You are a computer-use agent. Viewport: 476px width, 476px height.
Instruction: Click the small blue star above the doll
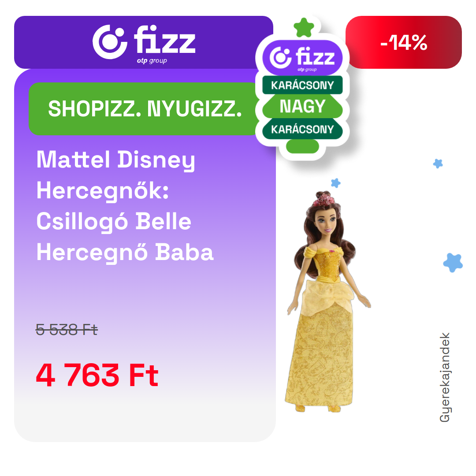click(335, 183)
